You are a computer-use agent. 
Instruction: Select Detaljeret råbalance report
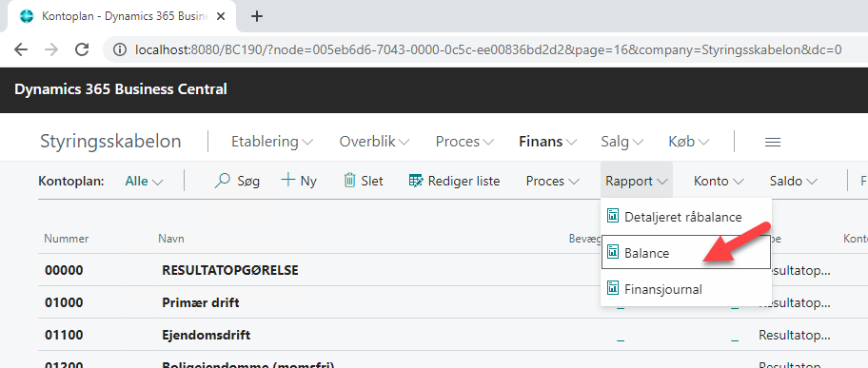tap(686, 217)
